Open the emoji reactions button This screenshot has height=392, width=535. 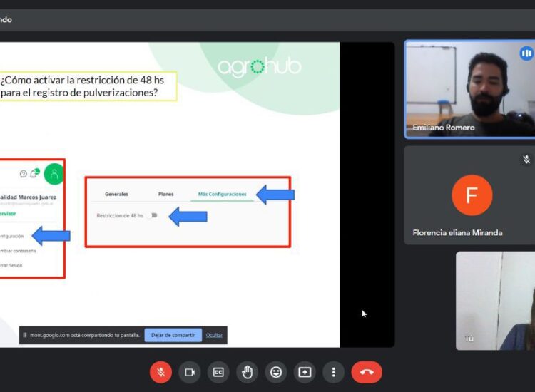[276, 372]
